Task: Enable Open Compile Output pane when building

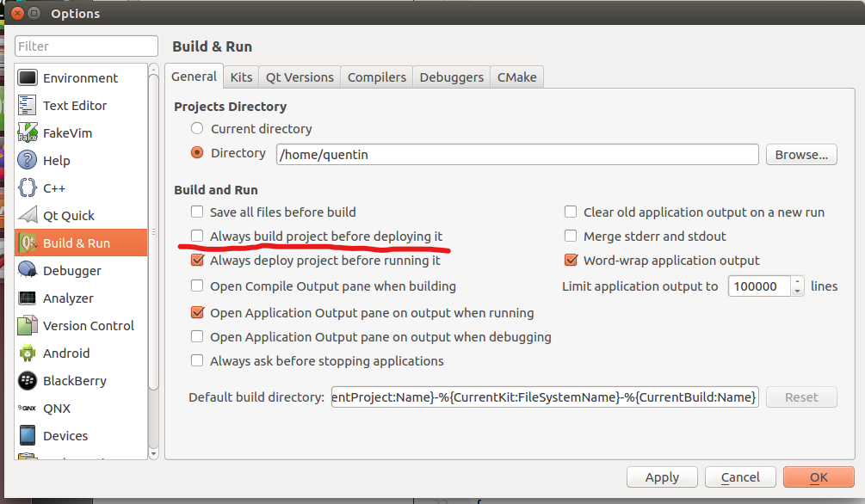Action: (197, 286)
